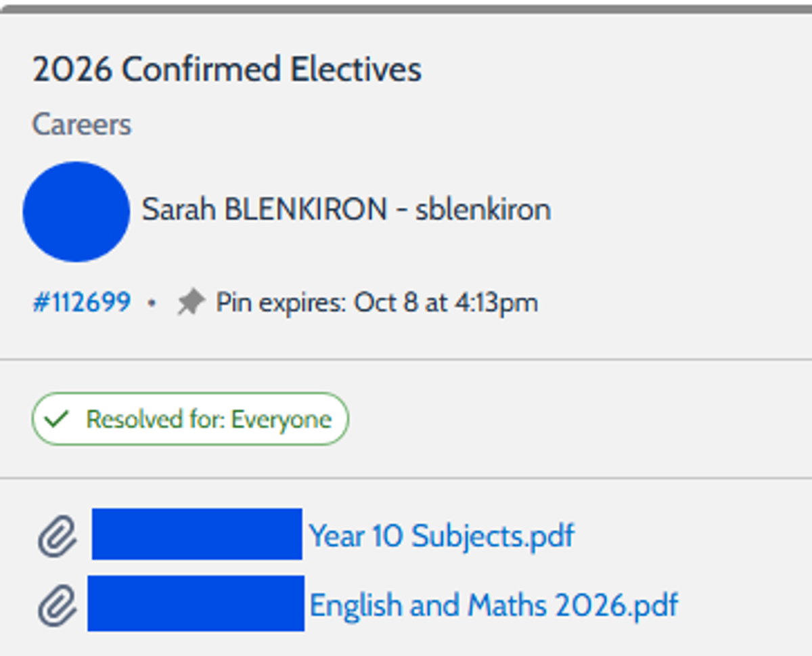Click the divider line above the Resolved badge
The height and width of the screenshot is (656, 812).
tap(406, 359)
